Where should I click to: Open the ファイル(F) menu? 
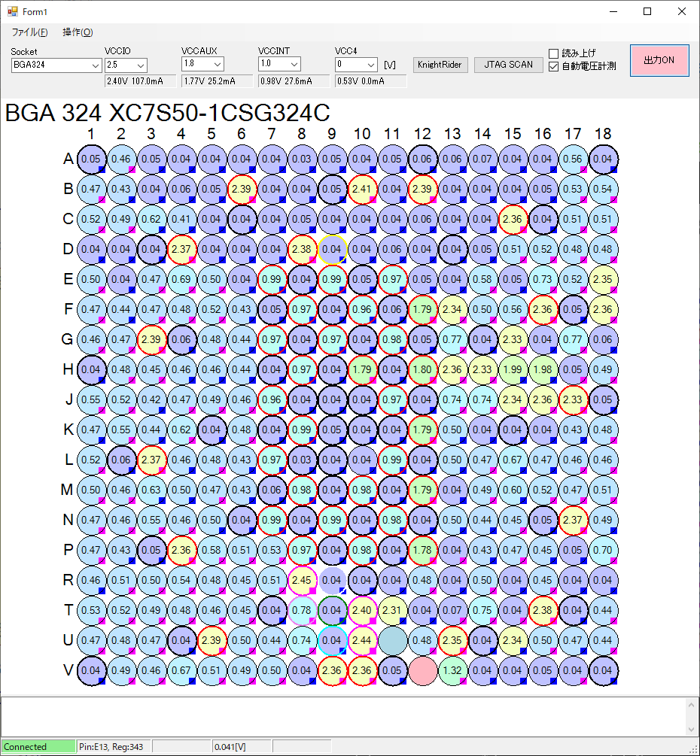tap(29, 32)
